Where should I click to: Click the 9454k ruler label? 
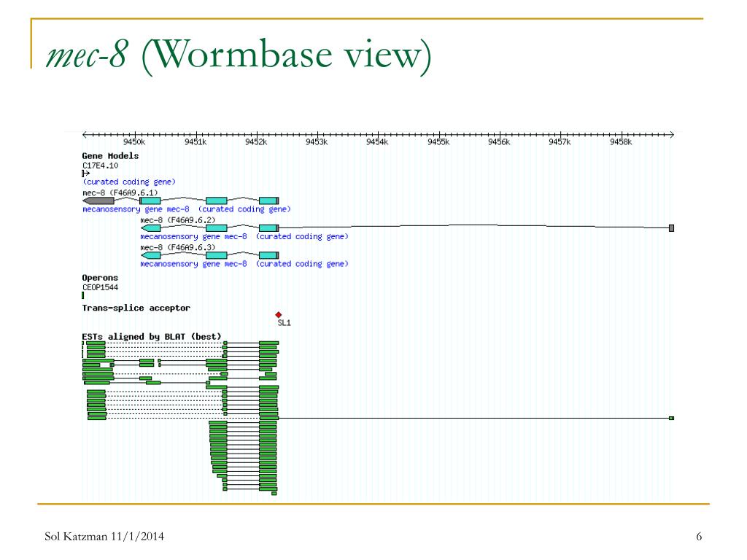pos(377,142)
